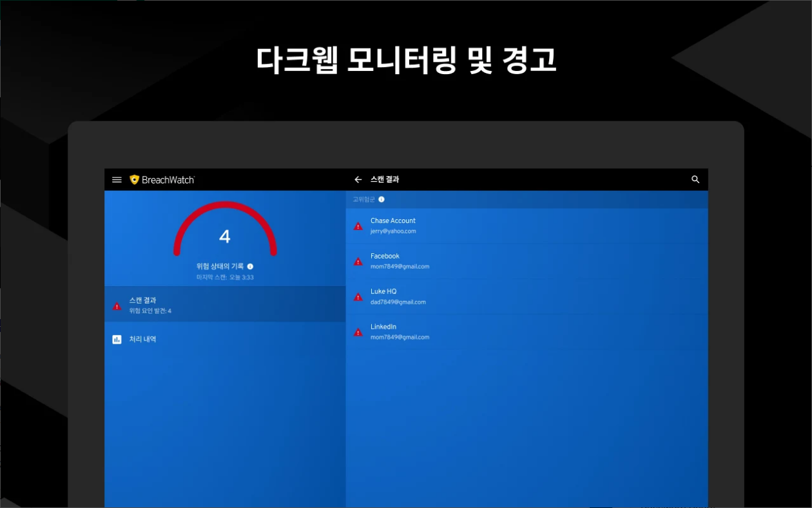Image resolution: width=812 pixels, height=508 pixels.
Task: Click the info icon next to 위험 상태의 기록
Action: pyautogui.click(x=251, y=265)
